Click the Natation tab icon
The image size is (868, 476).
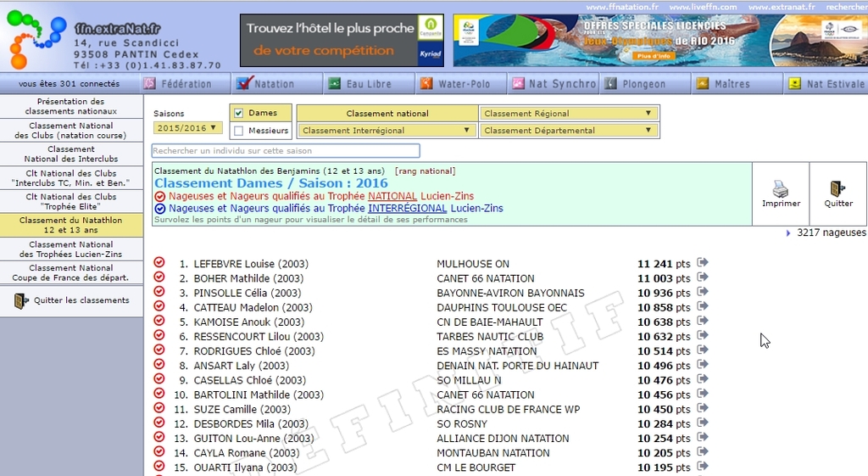[x=244, y=83]
